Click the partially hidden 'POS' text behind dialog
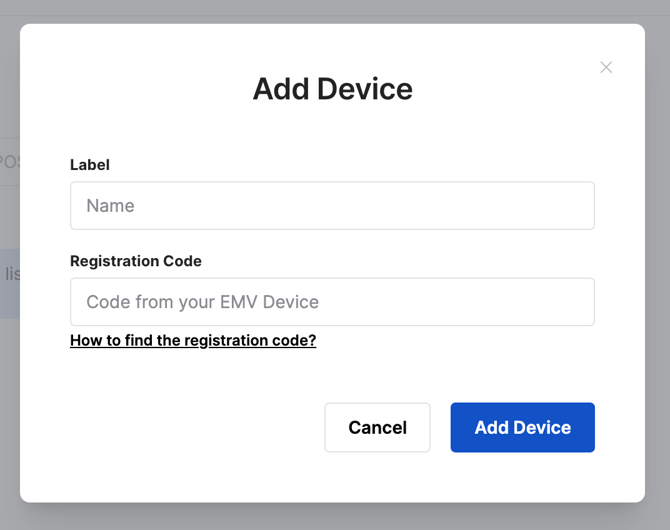This screenshot has width=670, height=530. [x=9, y=162]
